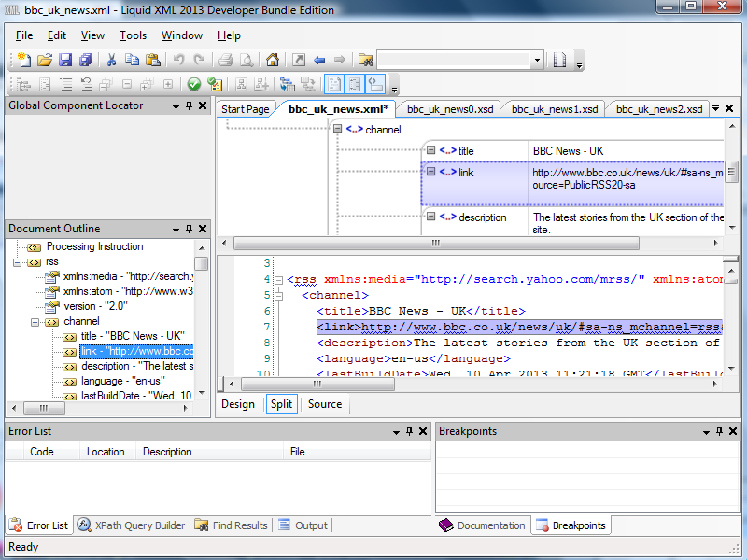The height and width of the screenshot is (560, 747).
Task: Click the validate checklist icon
Action: pyautogui.click(x=215, y=85)
